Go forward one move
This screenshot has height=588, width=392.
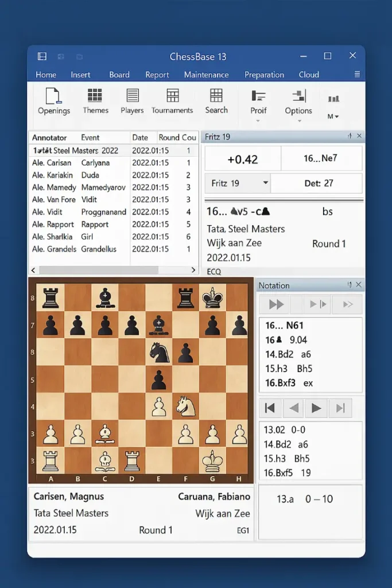(x=317, y=408)
